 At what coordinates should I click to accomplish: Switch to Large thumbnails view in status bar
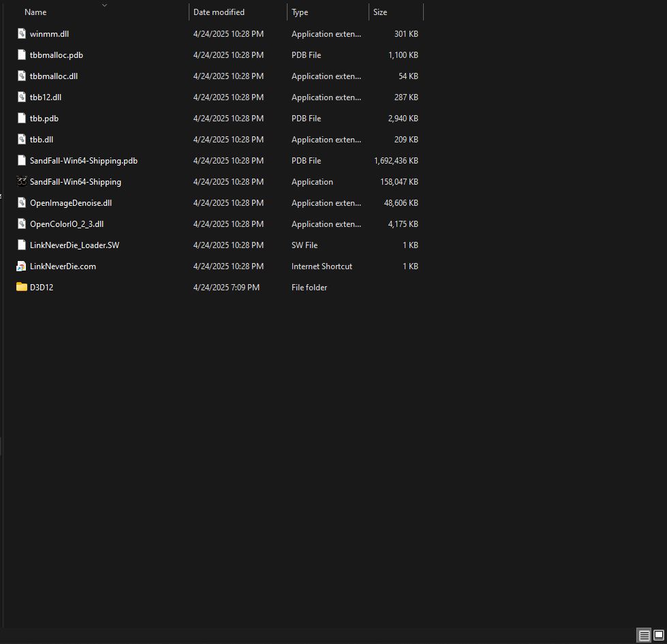(x=658, y=635)
